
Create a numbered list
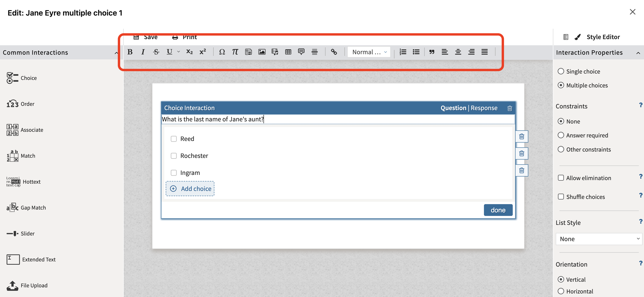coord(403,52)
